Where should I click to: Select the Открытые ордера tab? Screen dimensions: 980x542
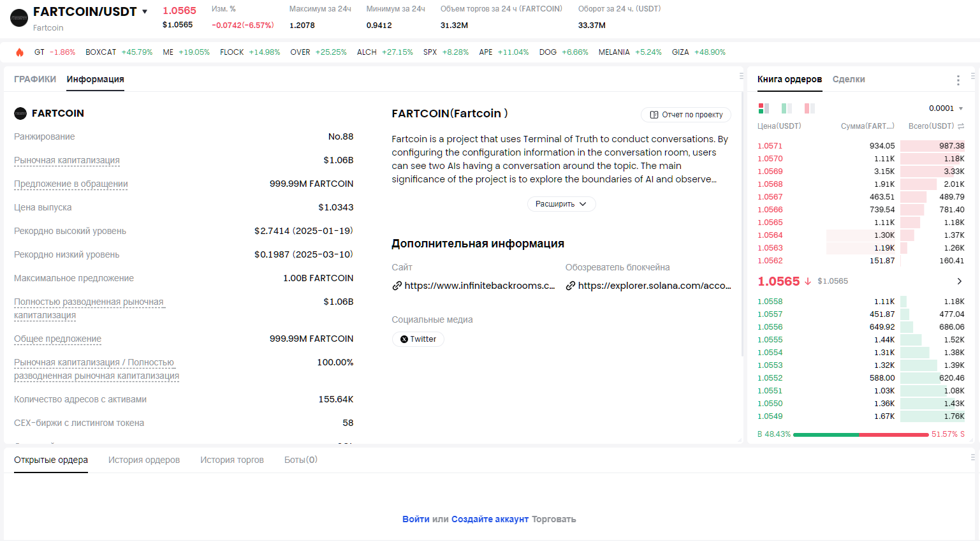pos(51,460)
